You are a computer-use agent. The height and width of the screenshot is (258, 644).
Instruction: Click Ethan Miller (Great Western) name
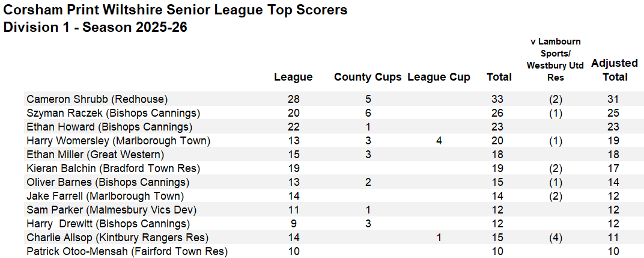pos(96,155)
